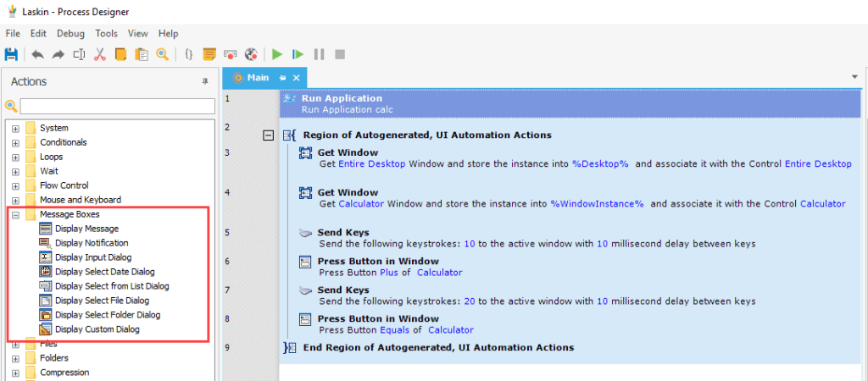Collapse the Message Boxes folder

click(x=15, y=214)
